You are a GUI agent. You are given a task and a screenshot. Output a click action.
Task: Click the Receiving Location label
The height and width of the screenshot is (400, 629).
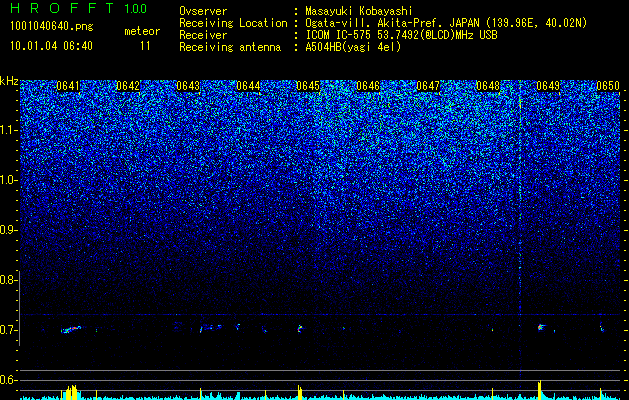coord(233,23)
